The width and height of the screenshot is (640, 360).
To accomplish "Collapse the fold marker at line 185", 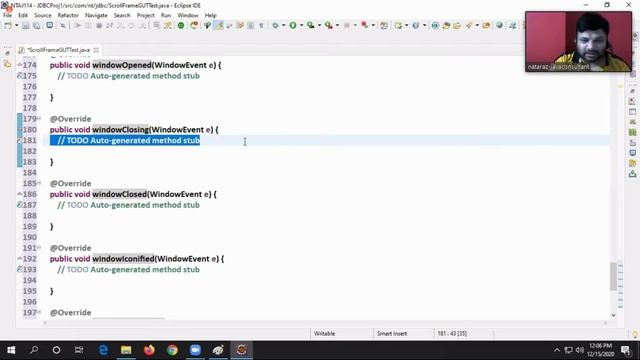I will (x=39, y=183).
